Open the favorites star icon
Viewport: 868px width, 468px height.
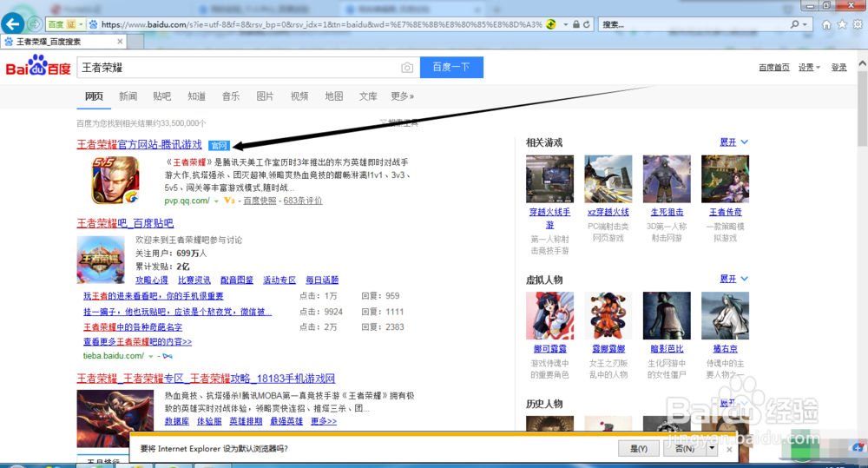(x=842, y=24)
